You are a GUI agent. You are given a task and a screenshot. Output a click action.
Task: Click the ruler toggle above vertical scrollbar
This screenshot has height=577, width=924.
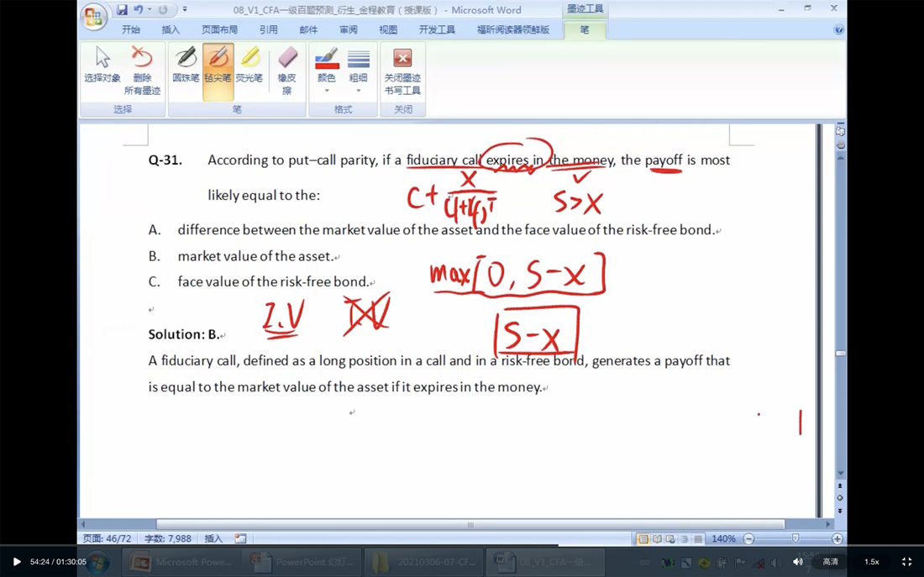point(840,131)
